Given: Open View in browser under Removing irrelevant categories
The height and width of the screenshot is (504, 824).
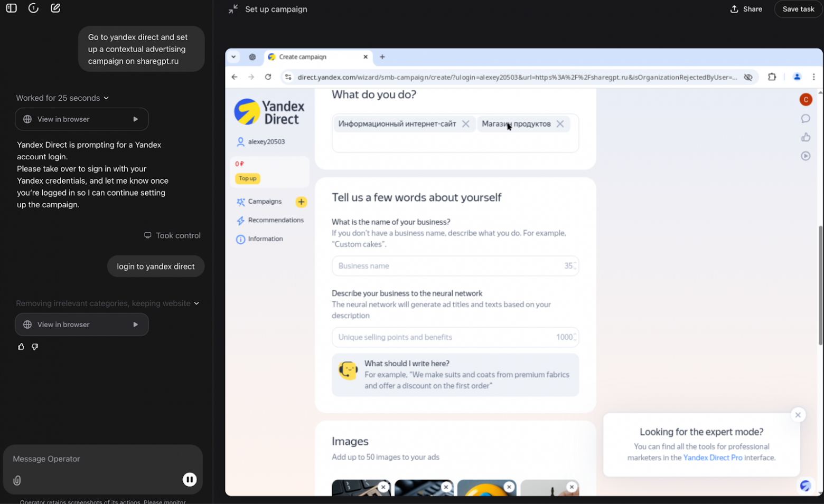Looking at the screenshot, I should pos(82,325).
